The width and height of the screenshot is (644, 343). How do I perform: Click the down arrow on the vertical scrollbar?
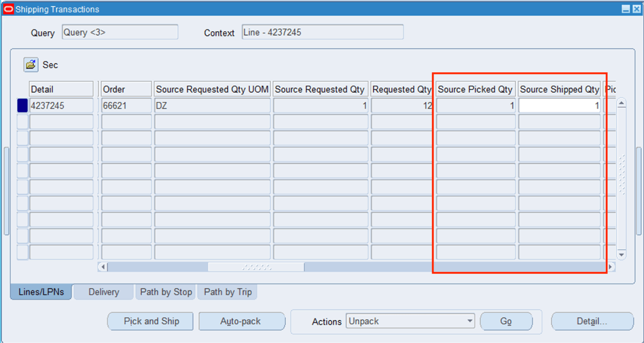pyautogui.click(x=621, y=255)
